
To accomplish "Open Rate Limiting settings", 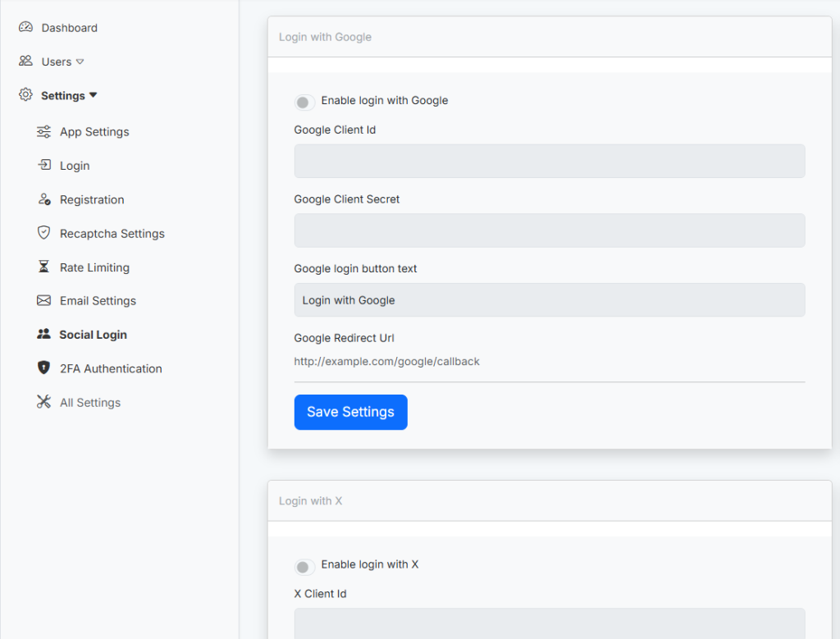I will (94, 267).
